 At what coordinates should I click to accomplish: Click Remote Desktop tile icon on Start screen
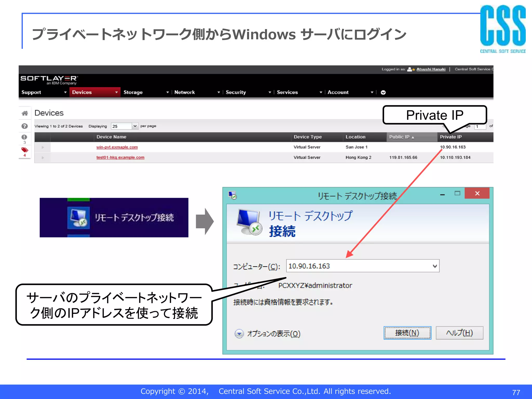(x=78, y=217)
